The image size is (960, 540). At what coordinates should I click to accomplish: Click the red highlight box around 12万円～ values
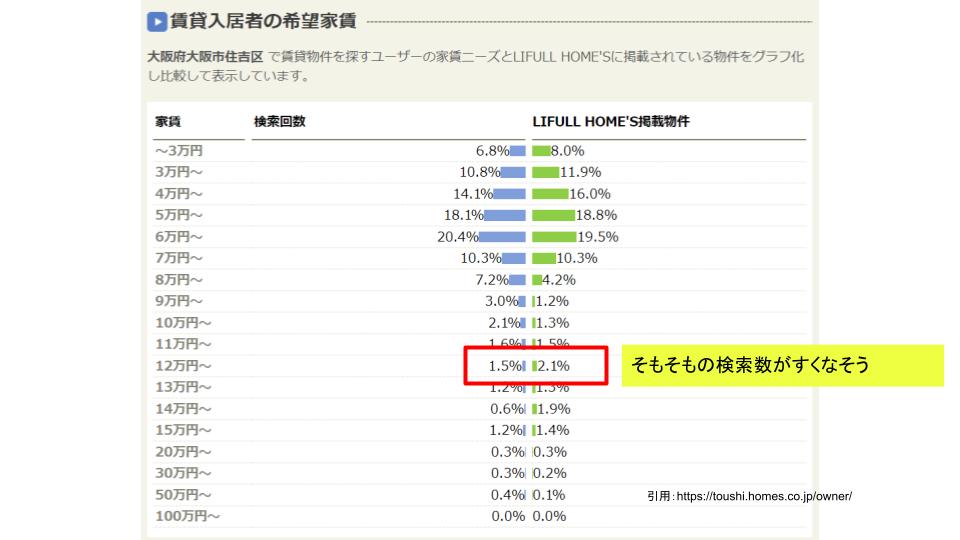(x=535, y=366)
